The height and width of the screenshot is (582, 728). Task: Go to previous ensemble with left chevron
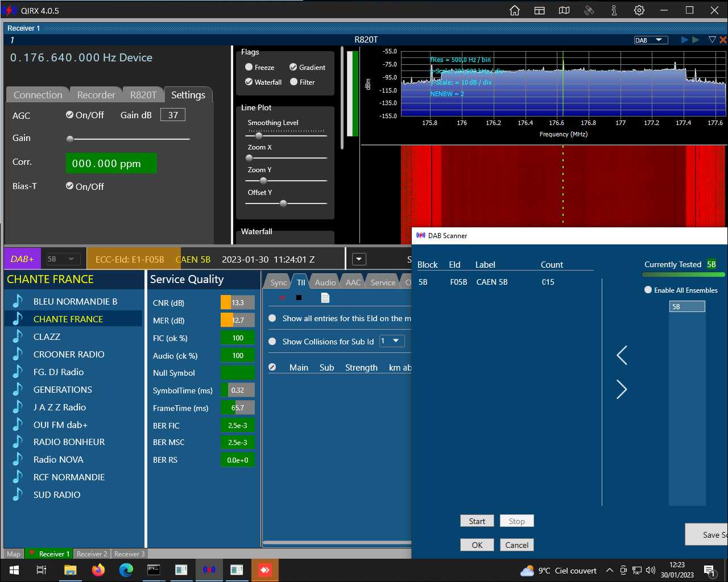pos(622,355)
